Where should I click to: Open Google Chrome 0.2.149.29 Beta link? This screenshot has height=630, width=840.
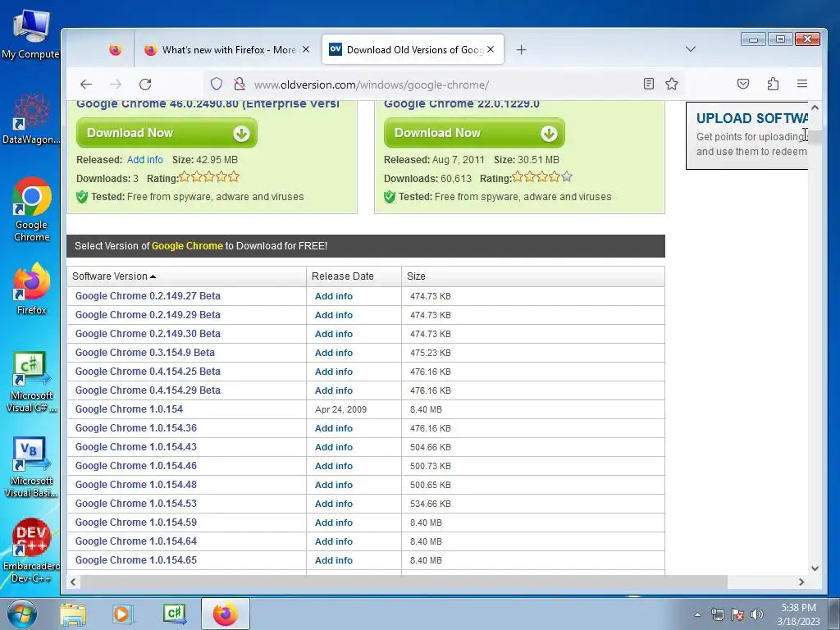tap(148, 315)
